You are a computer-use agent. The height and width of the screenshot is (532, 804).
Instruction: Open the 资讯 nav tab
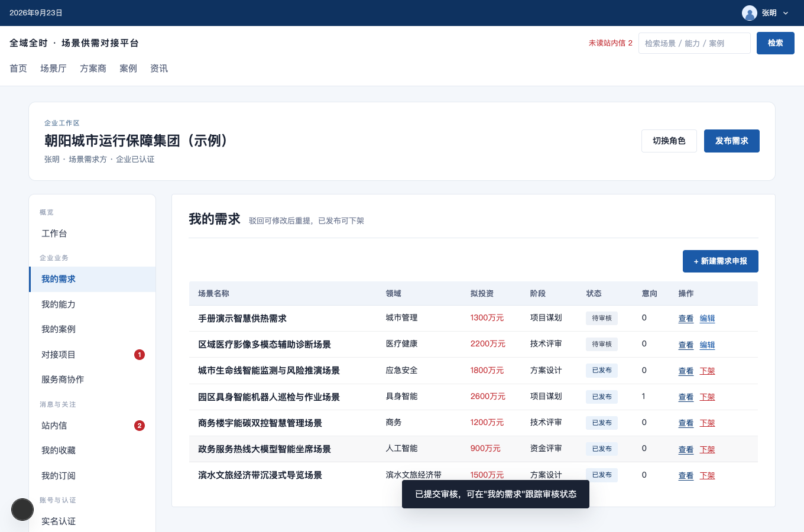click(159, 69)
